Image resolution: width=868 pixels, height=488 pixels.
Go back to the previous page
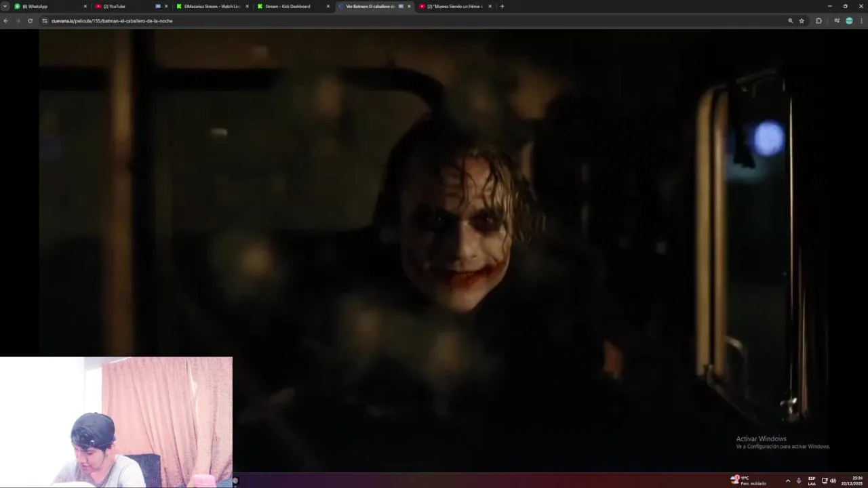5,21
